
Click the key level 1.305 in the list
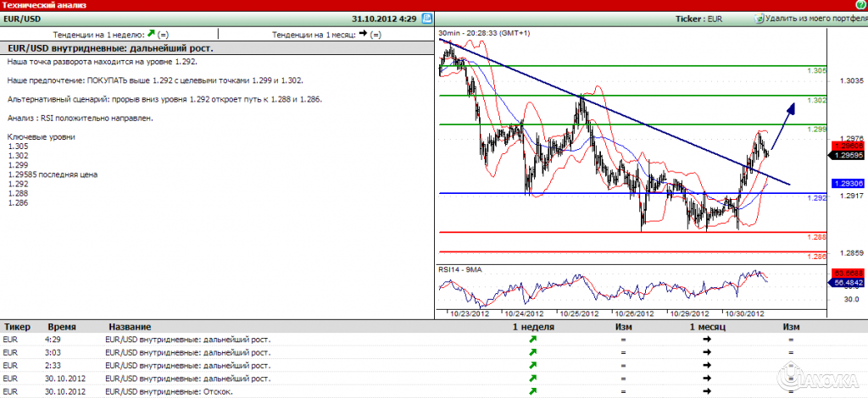tap(19, 146)
